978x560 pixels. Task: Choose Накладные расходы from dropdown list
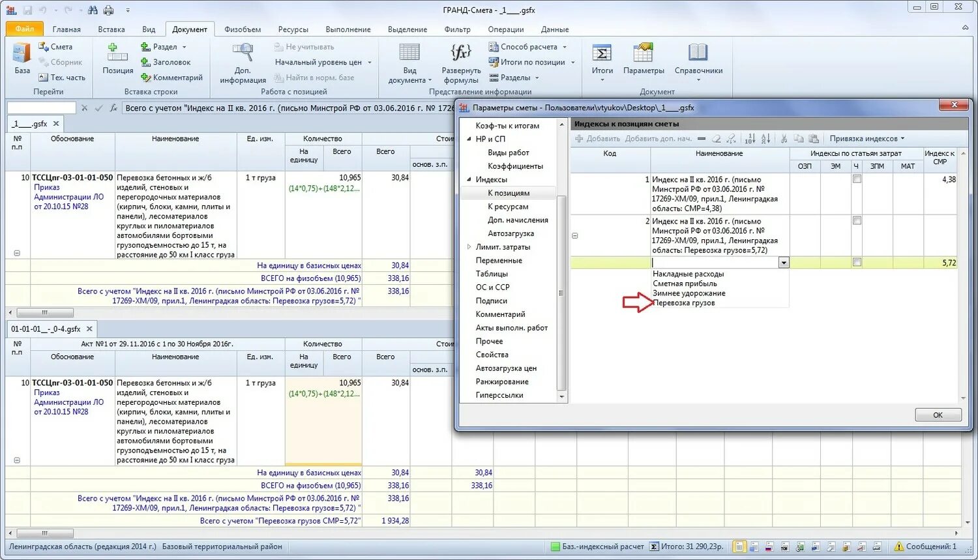pyautogui.click(x=688, y=274)
